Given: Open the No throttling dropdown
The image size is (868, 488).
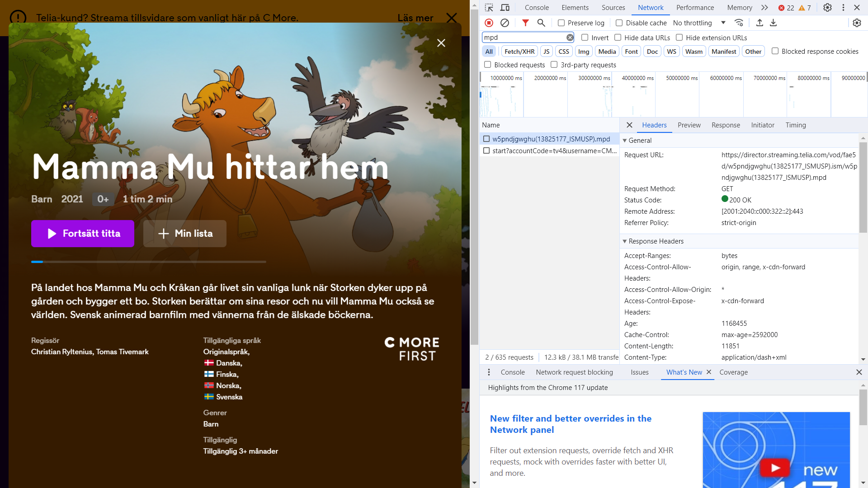Looking at the screenshot, I should click(699, 23).
